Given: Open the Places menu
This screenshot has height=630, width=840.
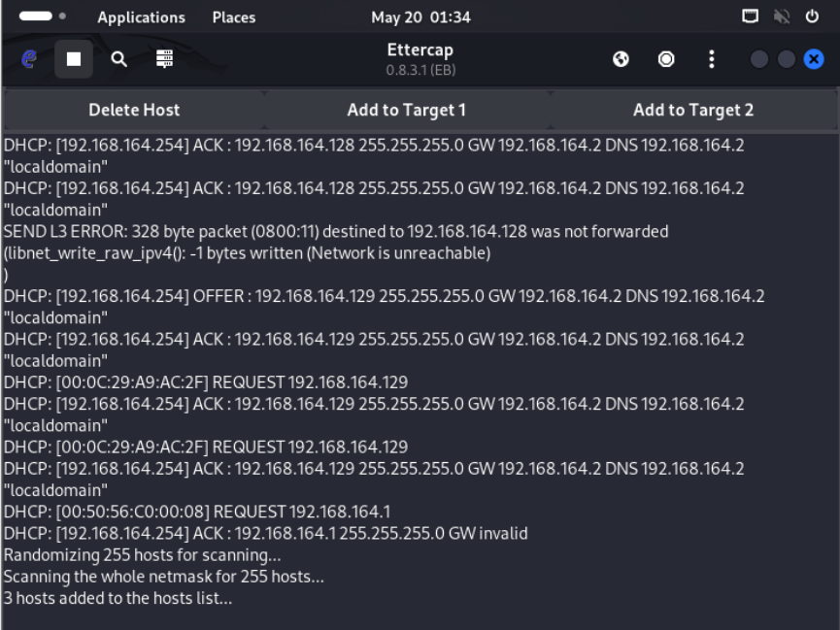Looking at the screenshot, I should point(233,17).
